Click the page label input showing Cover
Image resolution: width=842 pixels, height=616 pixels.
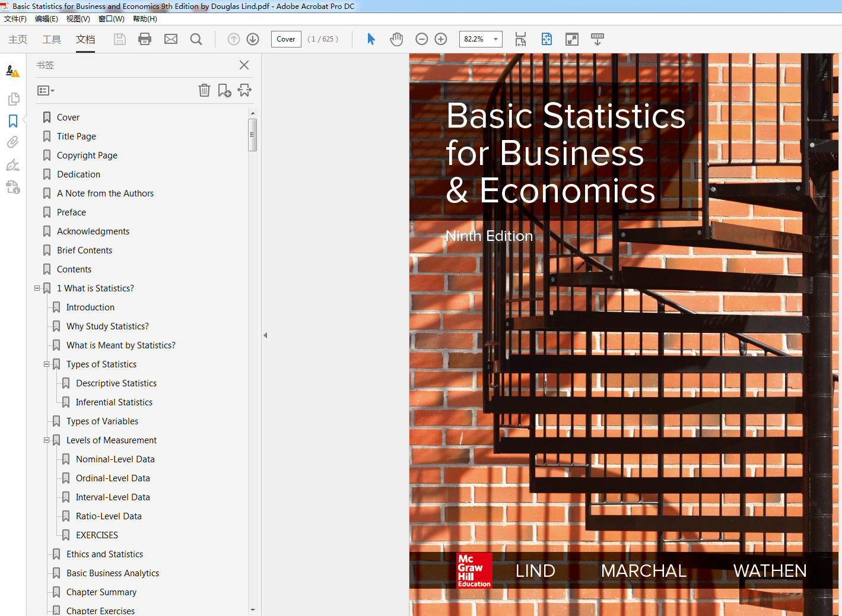click(x=286, y=39)
